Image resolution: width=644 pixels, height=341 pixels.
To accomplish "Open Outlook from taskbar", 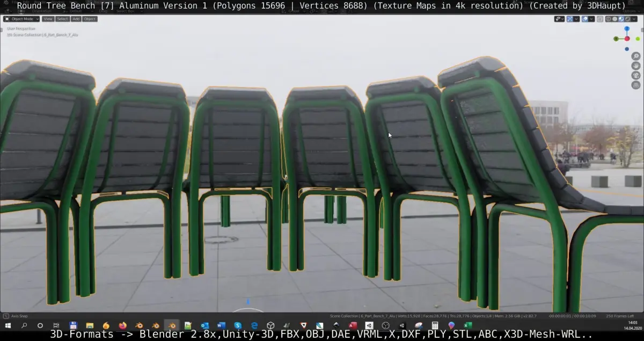I will click(x=204, y=325).
